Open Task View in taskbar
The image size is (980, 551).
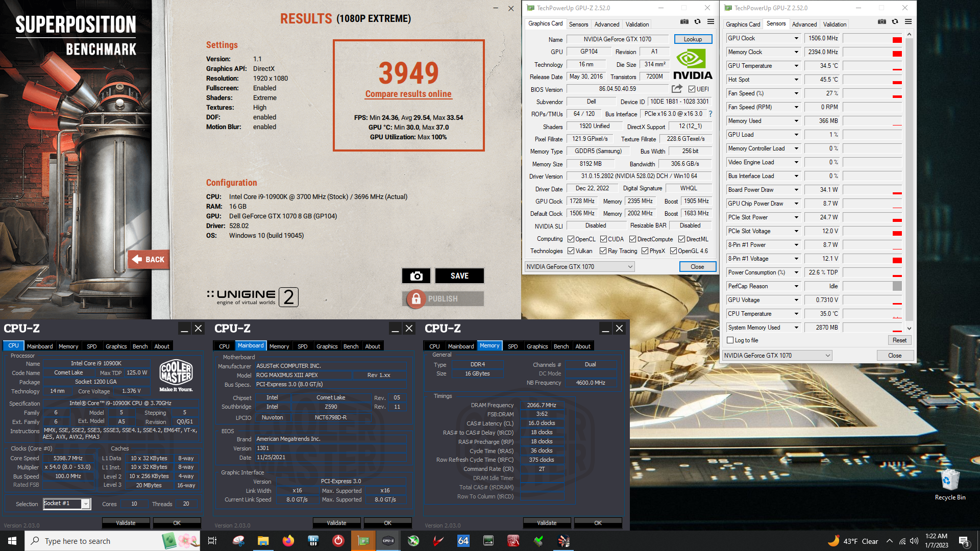[212, 541]
